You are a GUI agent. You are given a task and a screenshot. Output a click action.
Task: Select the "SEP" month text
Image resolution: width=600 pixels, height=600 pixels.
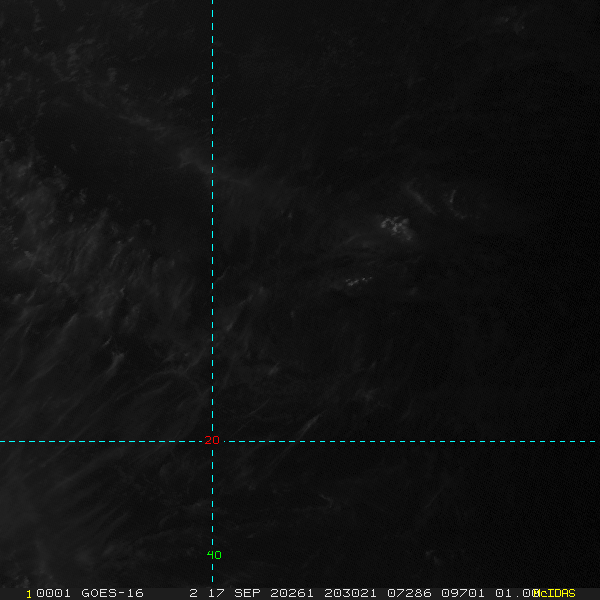click(x=247, y=593)
